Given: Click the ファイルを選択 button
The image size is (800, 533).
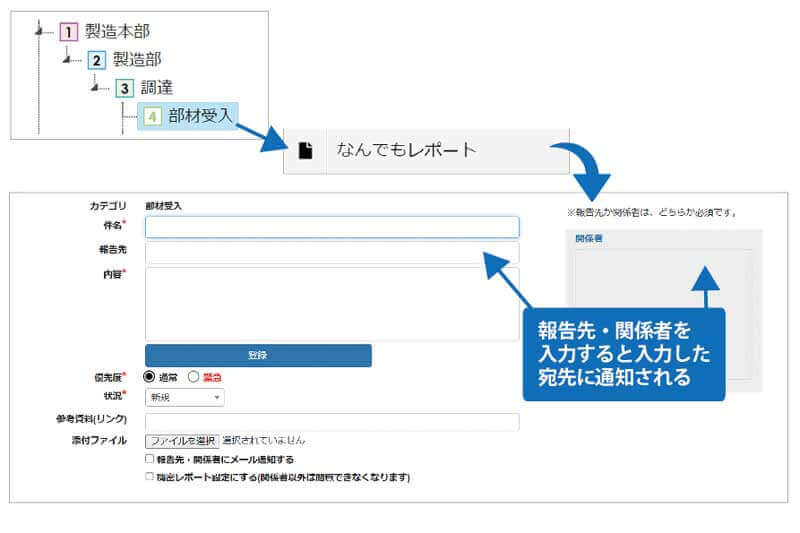Looking at the screenshot, I should 182,441.
